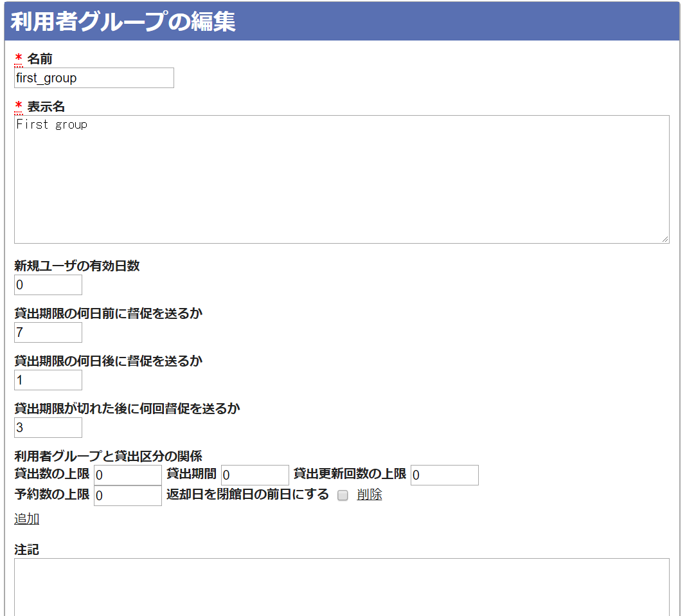Click the 貸出期限の何日後に督促を送るか field
The image size is (687, 616).
coord(48,380)
